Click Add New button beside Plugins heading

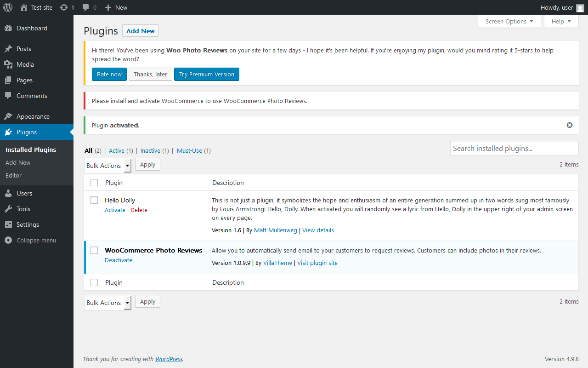click(140, 31)
